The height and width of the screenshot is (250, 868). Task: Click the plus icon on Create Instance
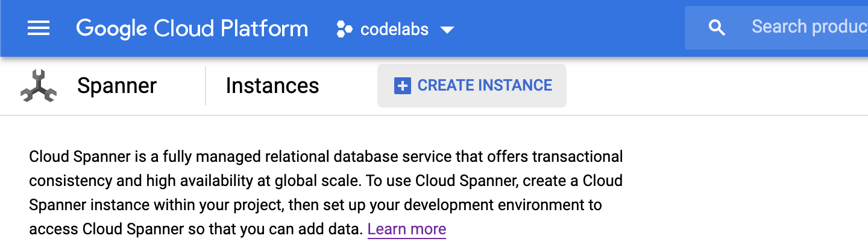click(x=402, y=86)
